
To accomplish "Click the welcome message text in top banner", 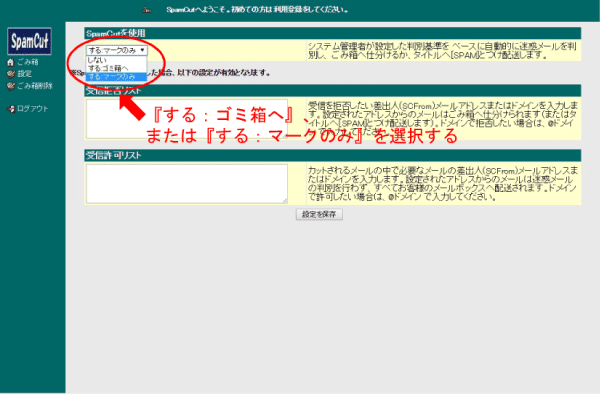I will point(257,10).
